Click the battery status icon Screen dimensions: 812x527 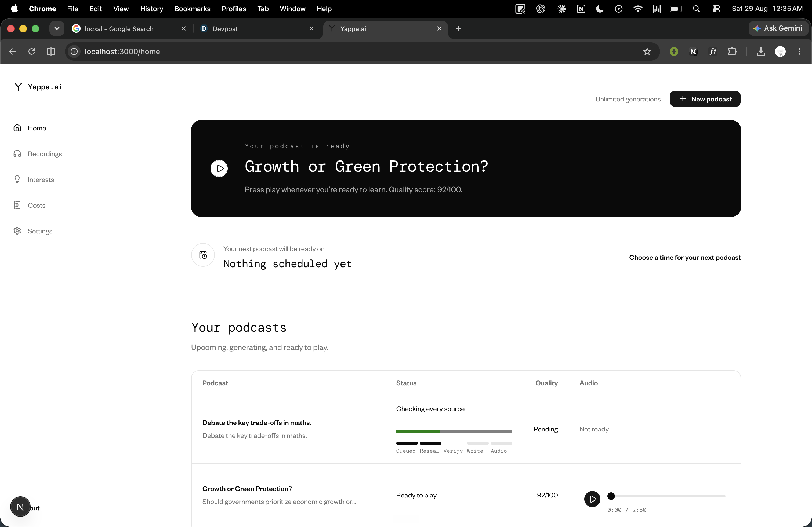pyautogui.click(x=676, y=9)
